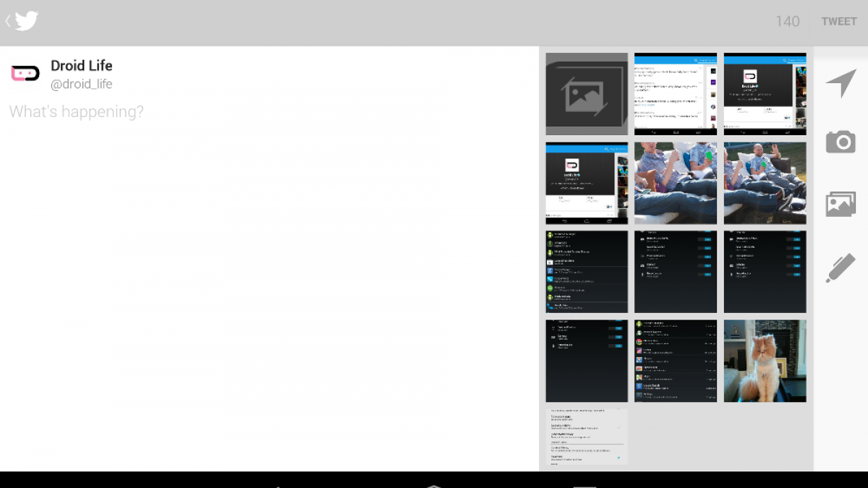Image resolution: width=868 pixels, height=488 pixels.
Task: Select the pen drawing icon
Action: click(x=841, y=268)
